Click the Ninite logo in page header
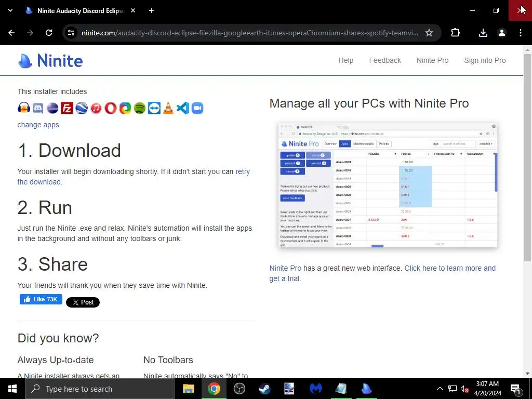Screen dimensions: 532x399 (50, 61)
